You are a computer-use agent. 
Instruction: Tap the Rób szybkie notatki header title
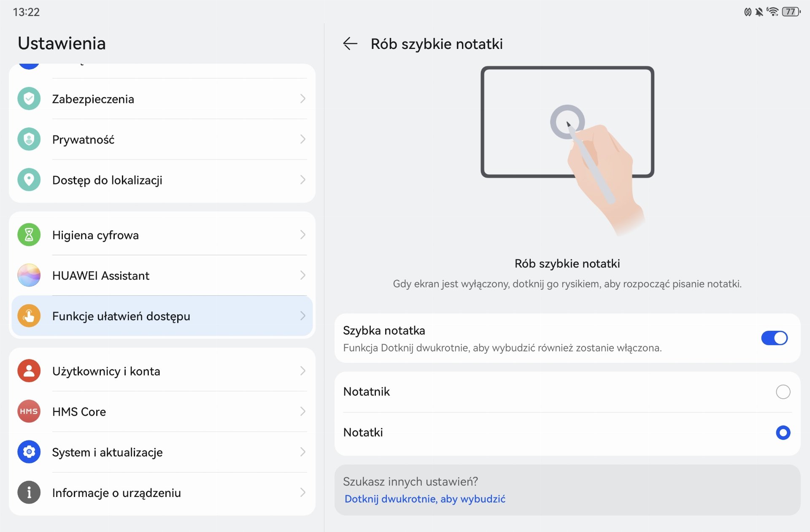coord(437,44)
